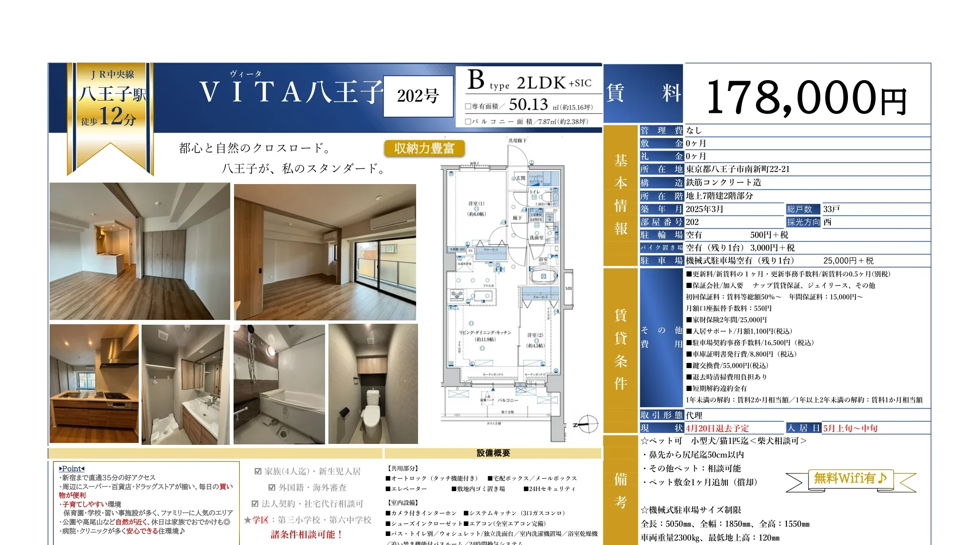This screenshot has height=545, width=980.
Task: Click the 管理費 なし row
Action: point(785,131)
